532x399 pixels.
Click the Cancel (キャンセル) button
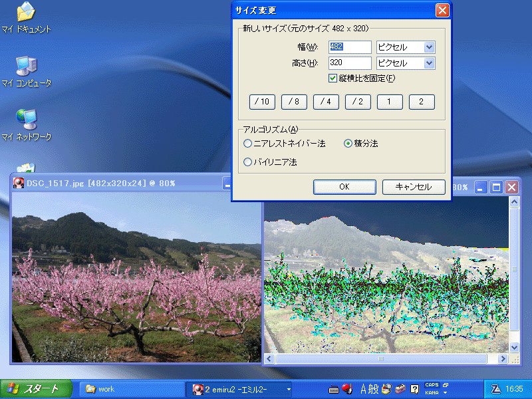tap(414, 187)
